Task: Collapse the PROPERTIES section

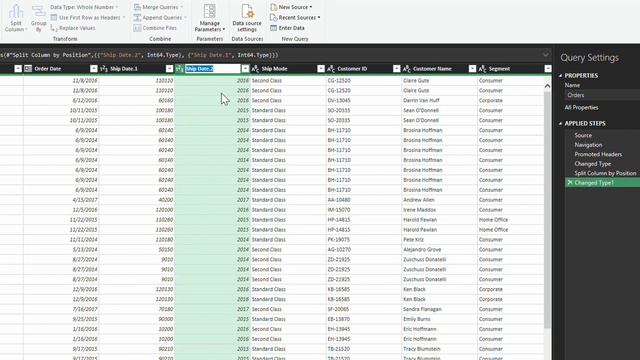Action: [x=560, y=76]
